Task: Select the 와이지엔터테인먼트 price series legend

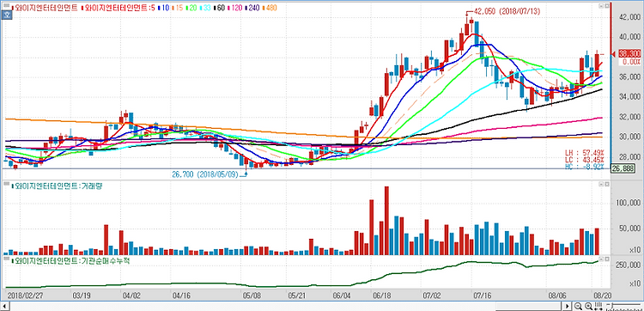Action: [46, 8]
